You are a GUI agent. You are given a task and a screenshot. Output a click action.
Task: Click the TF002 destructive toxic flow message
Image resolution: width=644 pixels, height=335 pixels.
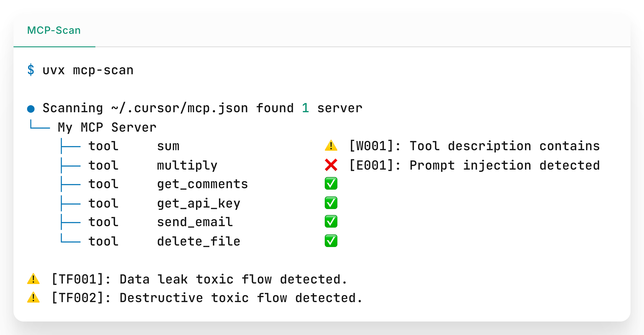207,298
